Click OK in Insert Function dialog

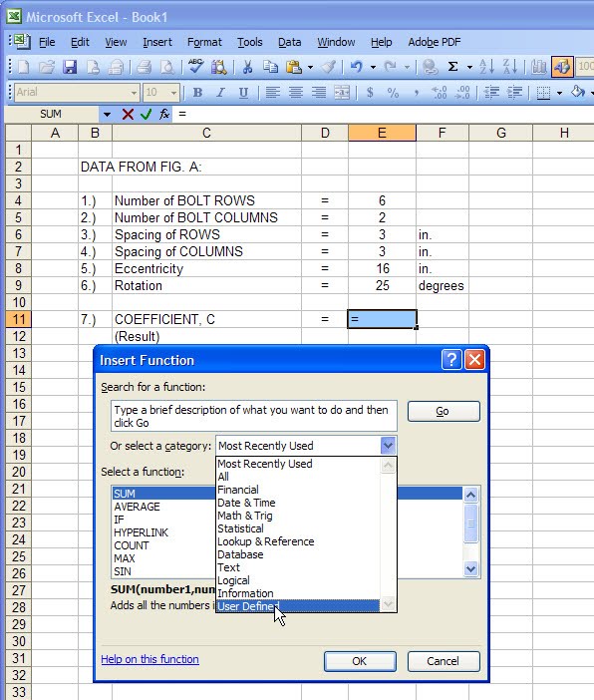point(360,661)
